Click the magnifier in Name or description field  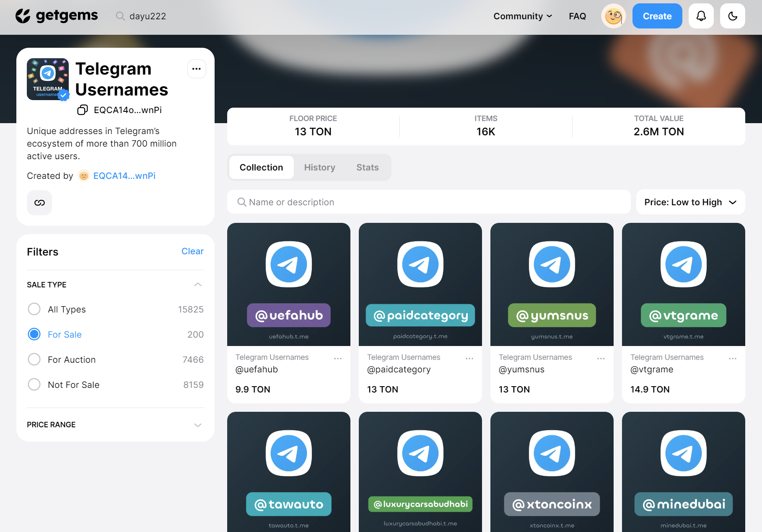[242, 202]
